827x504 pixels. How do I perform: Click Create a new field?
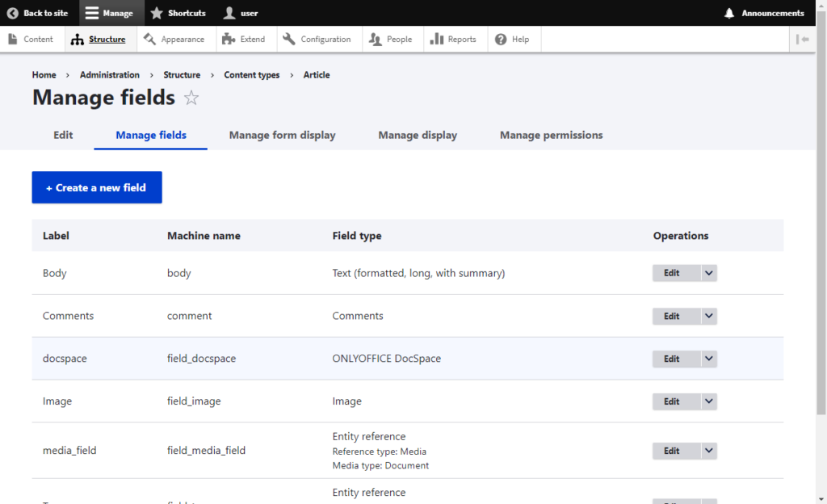pos(96,187)
